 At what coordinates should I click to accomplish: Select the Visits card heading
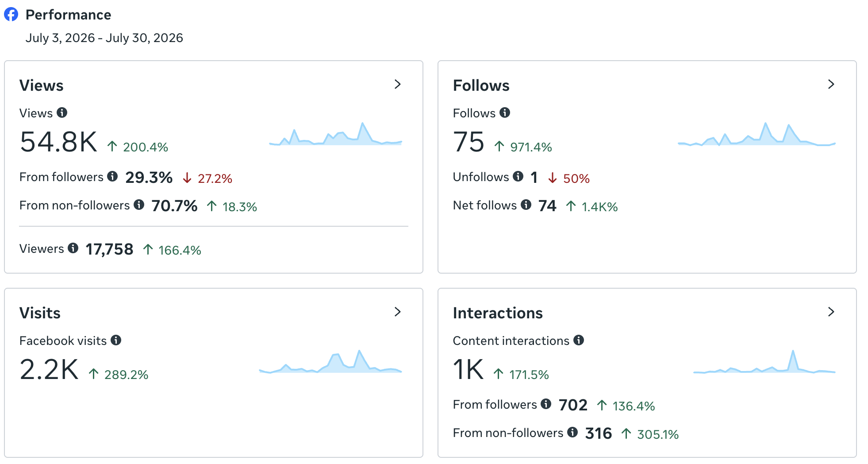pyautogui.click(x=40, y=313)
